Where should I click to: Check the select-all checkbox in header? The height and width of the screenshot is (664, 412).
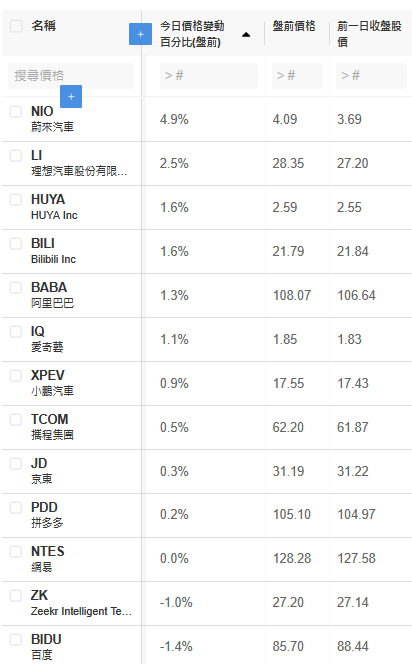(16, 26)
